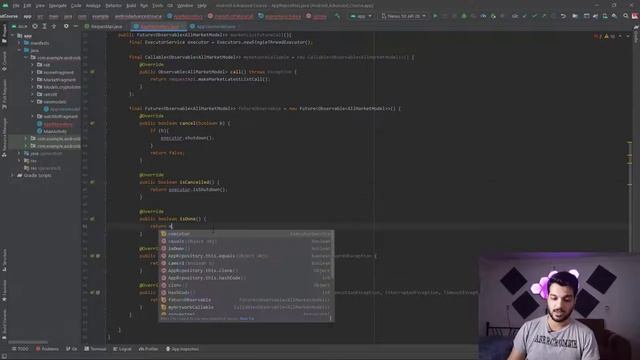Open the Project panel settings gear
The image size is (640, 360).
pos(66,27)
